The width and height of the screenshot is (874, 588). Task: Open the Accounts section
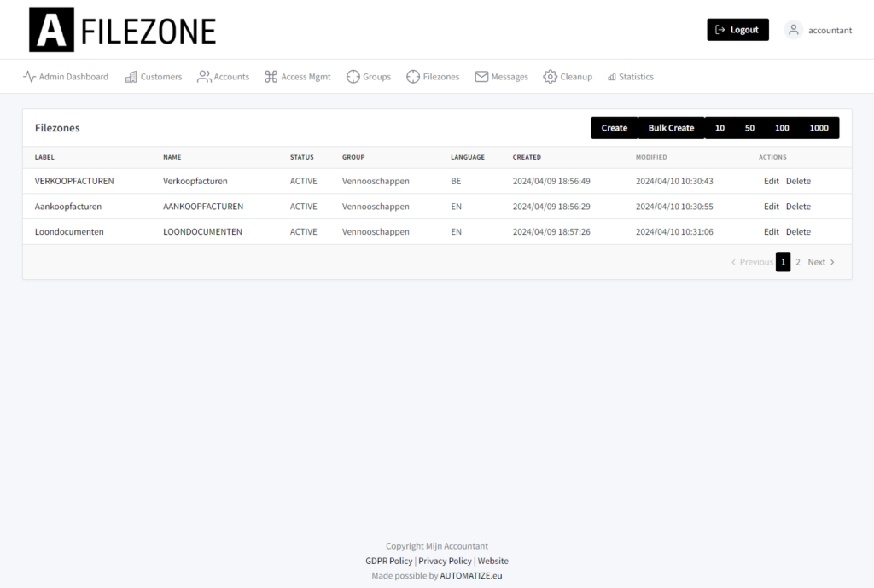pyautogui.click(x=223, y=76)
